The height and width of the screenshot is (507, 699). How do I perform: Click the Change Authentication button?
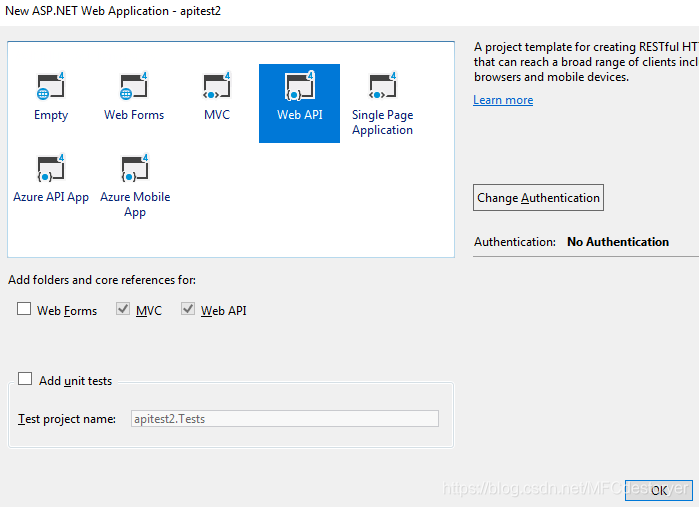coord(538,198)
